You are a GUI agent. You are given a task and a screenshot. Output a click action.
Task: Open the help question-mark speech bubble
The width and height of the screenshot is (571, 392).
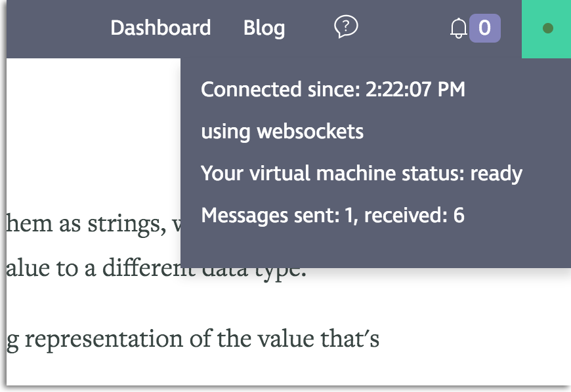coord(346,27)
